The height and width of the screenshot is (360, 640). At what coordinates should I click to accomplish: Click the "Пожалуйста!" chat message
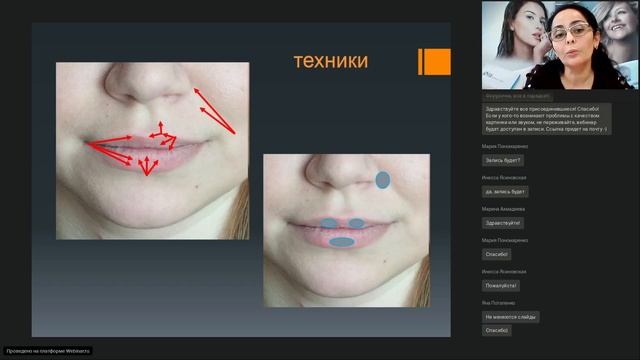(501, 286)
